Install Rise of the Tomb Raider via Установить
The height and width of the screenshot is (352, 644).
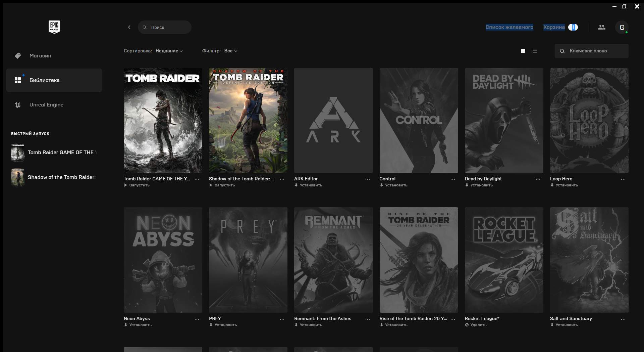[393, 325]
